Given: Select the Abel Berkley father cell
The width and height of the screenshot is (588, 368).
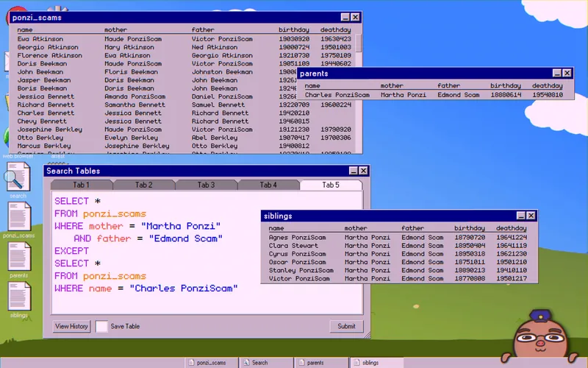Looking at the screenshot, I should (x=215, y=138).
